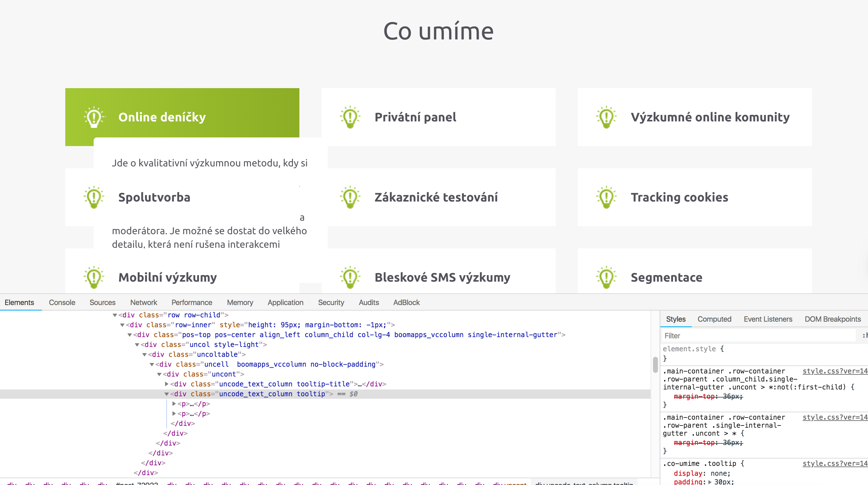This screenshot has width=868, height=485.
Task: Collapse the uncode_text_column tooltip div
Action: 166,394
